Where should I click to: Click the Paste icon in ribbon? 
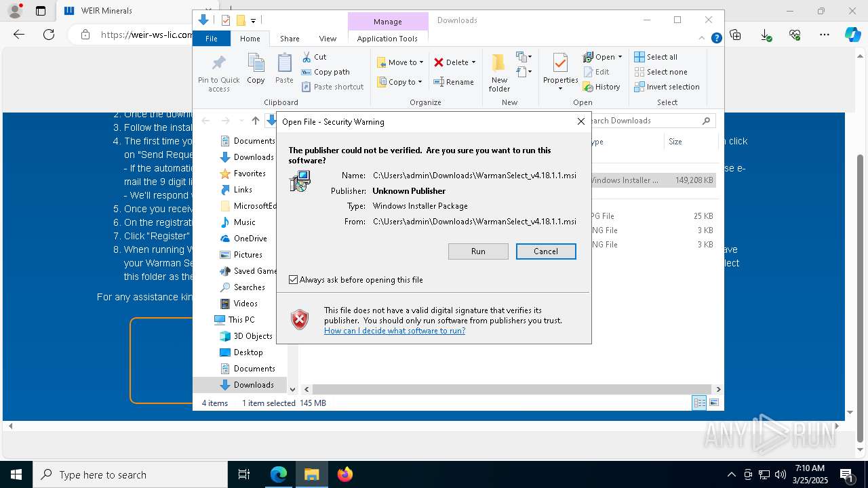coord(284,63)
